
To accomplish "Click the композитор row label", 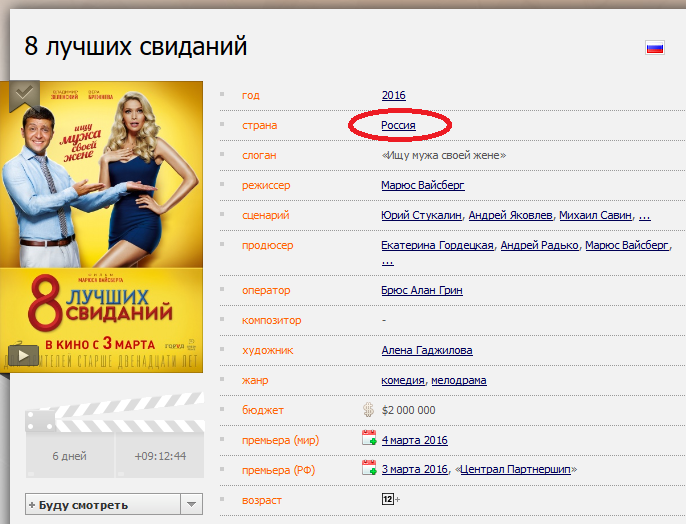I will [272, 320].
